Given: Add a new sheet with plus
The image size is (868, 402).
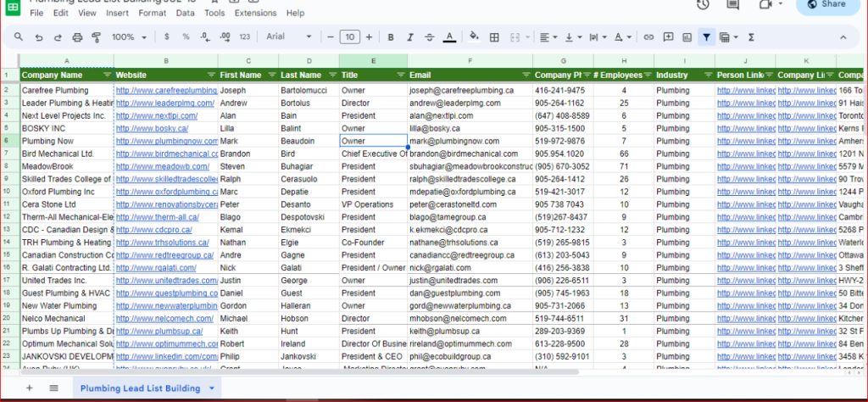Looking at the screenshot, I should 30,388.
